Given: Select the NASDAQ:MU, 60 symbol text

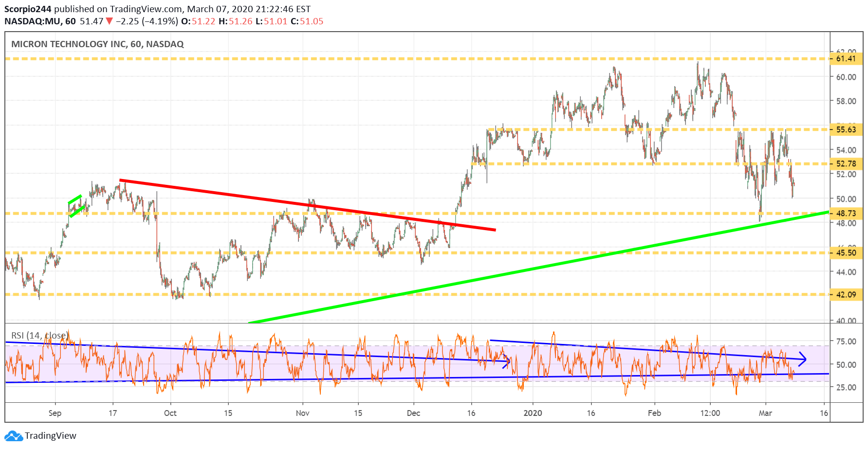Looking at the screenshot, I should click(x=40, y=21).
